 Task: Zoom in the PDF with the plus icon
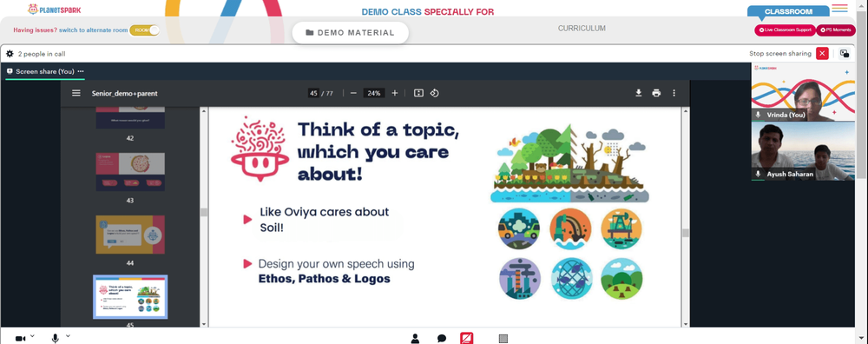click(x=395, y=93)
